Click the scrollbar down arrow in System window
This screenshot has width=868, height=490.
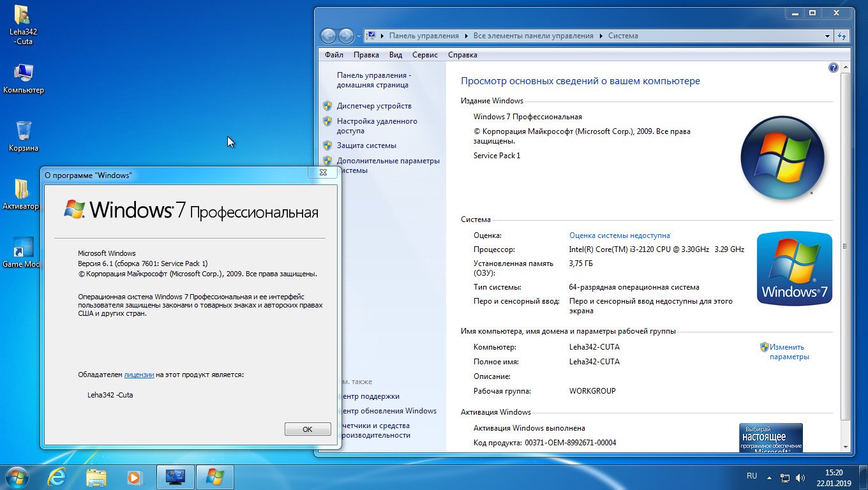(x=846, y=447)
